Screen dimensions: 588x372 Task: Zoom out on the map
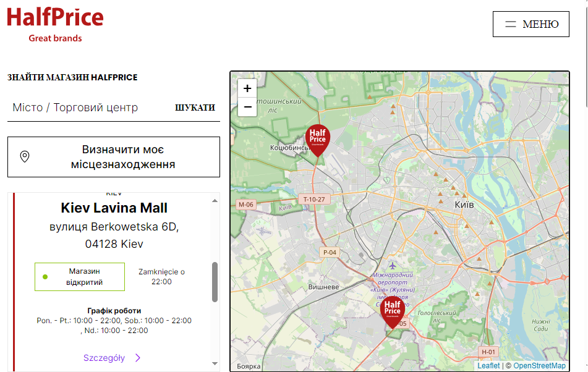(247, 107)
